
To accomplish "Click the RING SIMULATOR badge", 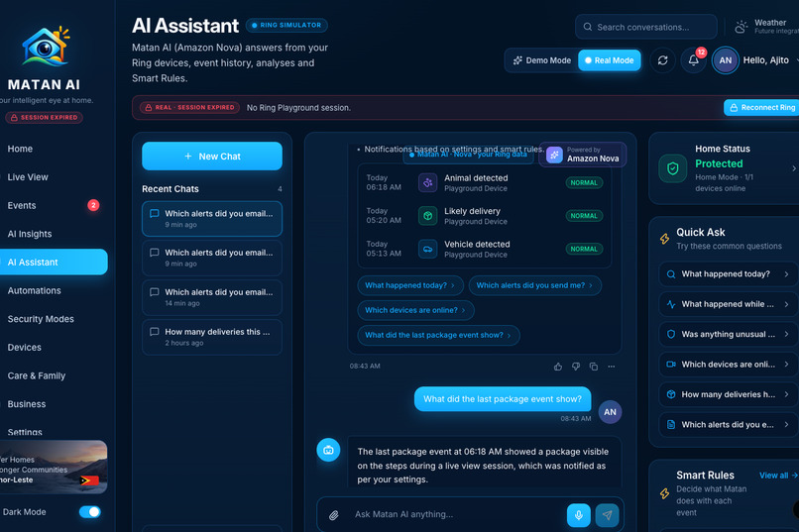I will [x=286, y=25].
